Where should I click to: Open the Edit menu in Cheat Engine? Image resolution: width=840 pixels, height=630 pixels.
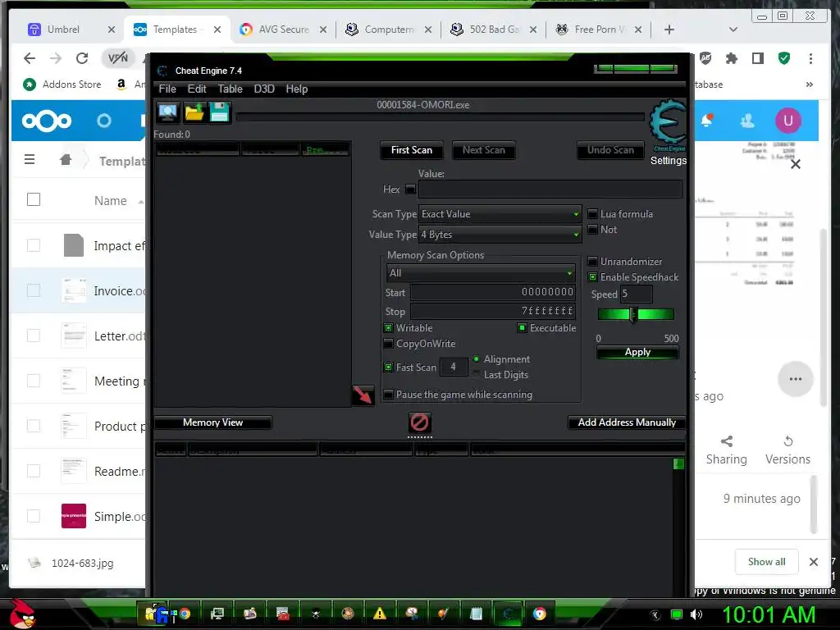click(x=197, y=89)
